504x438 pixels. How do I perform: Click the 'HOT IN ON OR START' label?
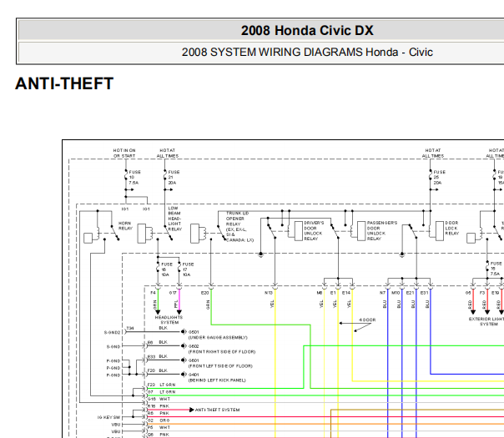[x=124, y=153]
